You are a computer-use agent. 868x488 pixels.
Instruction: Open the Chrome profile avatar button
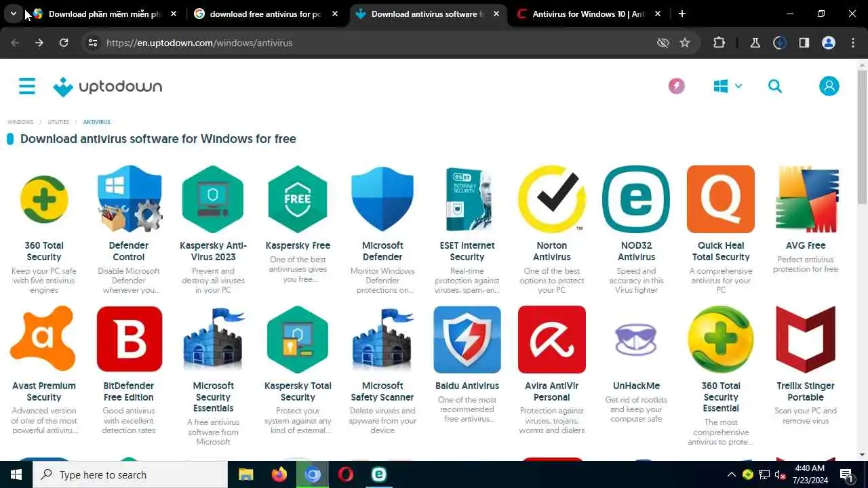[829, 43]
